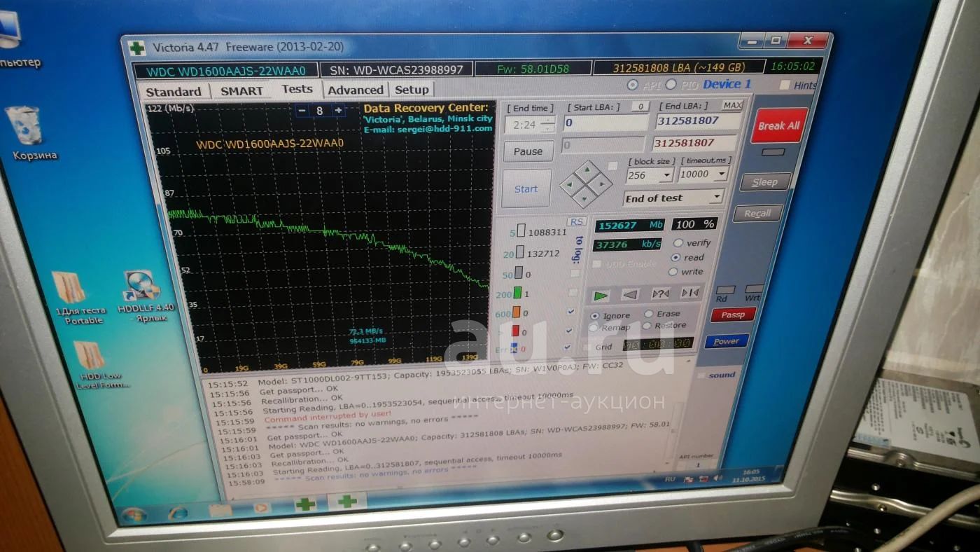This screenshot has width=980, height=552.
Task: Click the Windows Start orb in taskbar
Action: [134, 515]
